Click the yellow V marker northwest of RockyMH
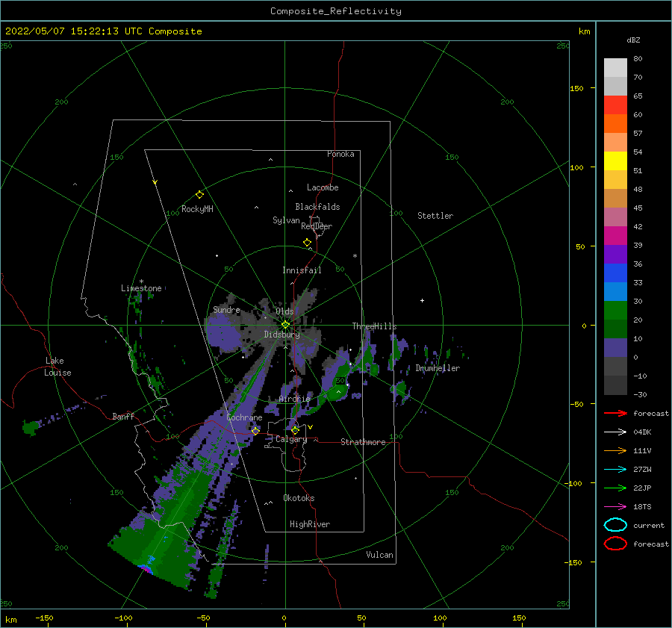The image size is (672, 628). (155, 182)
